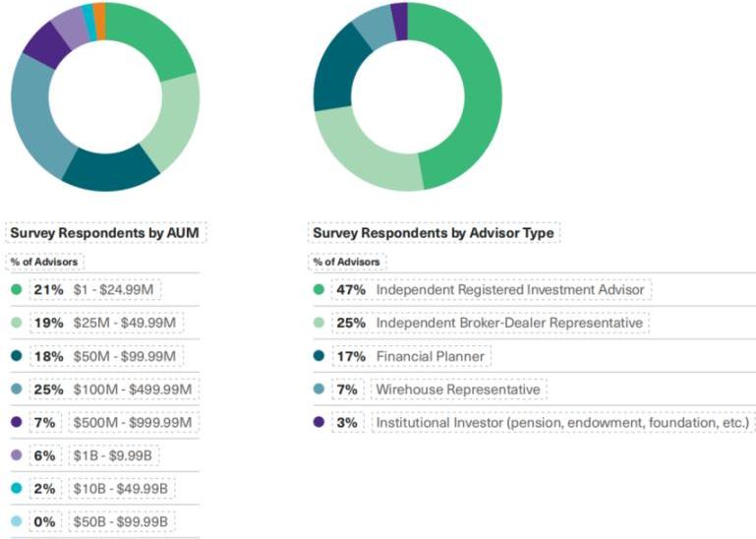This screenshot has height=539, width=756.
Task: Click the Wirehouse Representative label
Action: 458,389
